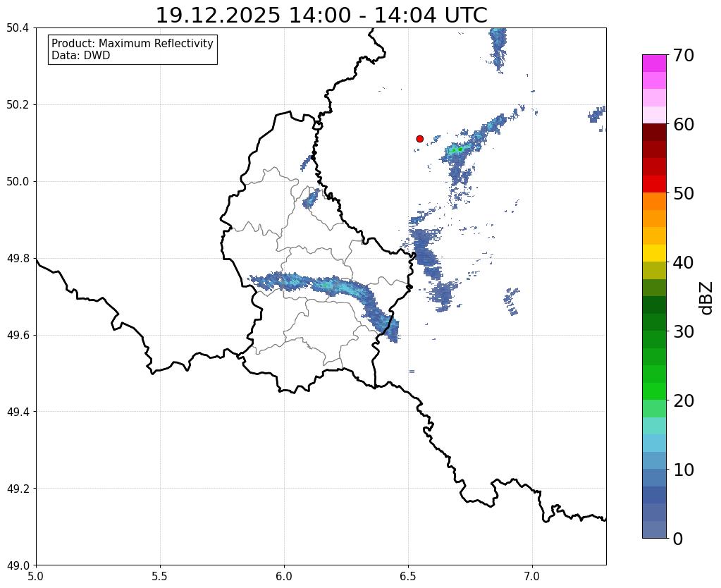Click latitude axis label '49.2'
721x588 pixels.
click(18, 489)
